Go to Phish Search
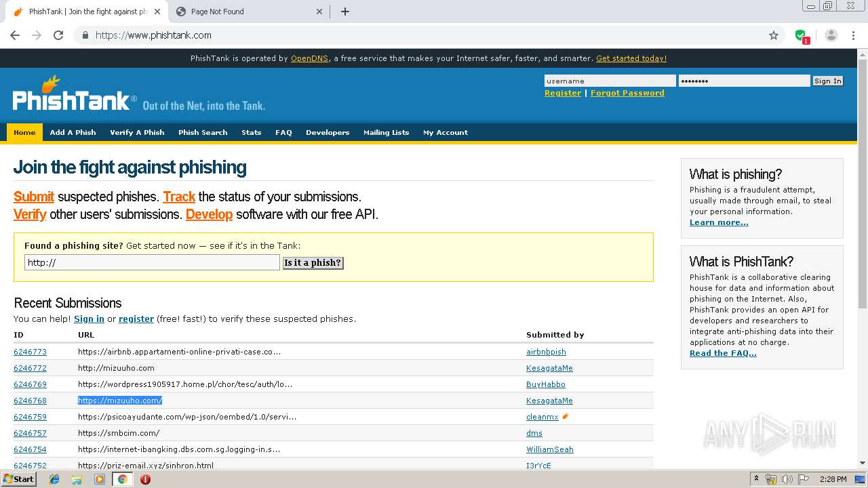 click(203, 132)
